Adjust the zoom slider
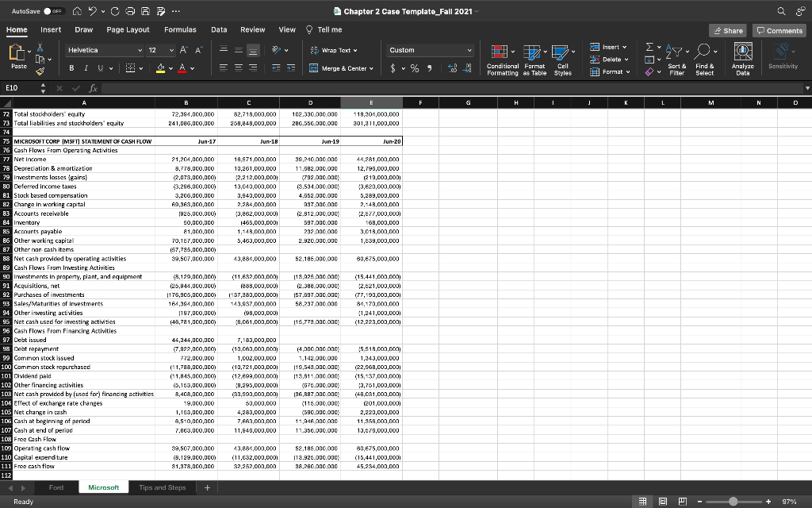Viewport: 812px width, 508px height. pyautogui.click(x=733, y=502)
